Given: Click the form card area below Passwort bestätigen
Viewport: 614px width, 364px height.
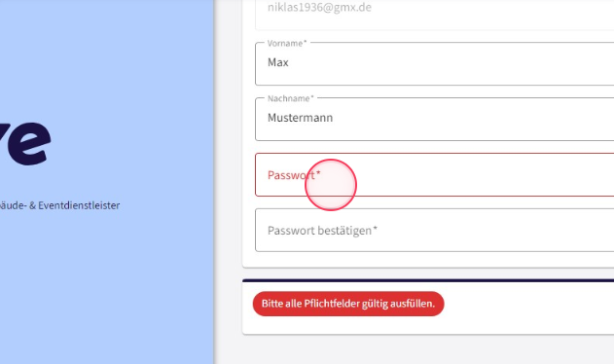Looking at the screenshot, I should pyautogui.click(x=428, y=260).
